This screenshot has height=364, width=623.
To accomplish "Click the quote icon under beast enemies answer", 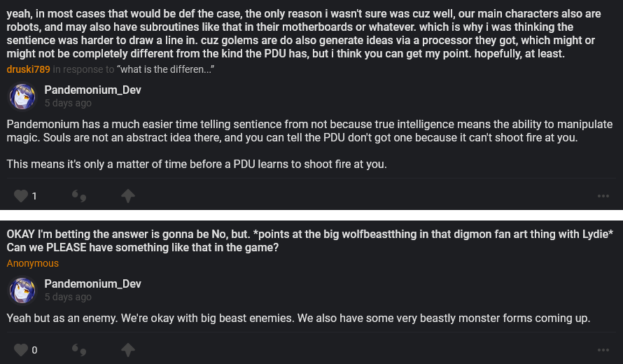I will (80, 349).
